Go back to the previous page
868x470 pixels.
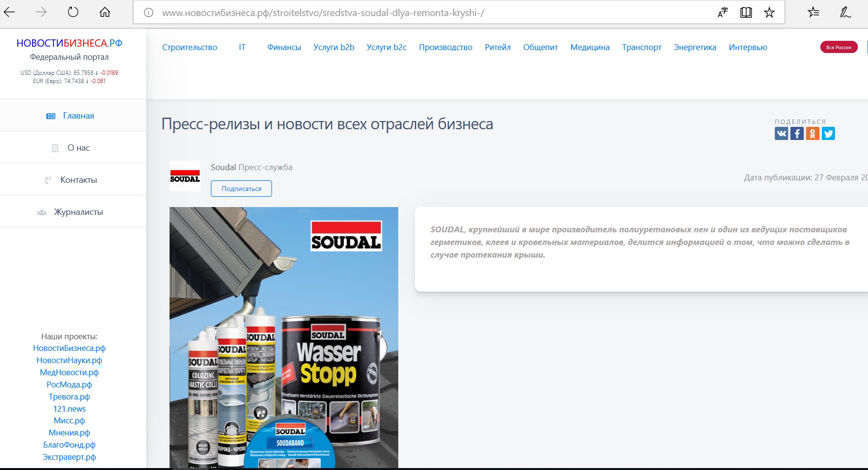coord(9,12)
